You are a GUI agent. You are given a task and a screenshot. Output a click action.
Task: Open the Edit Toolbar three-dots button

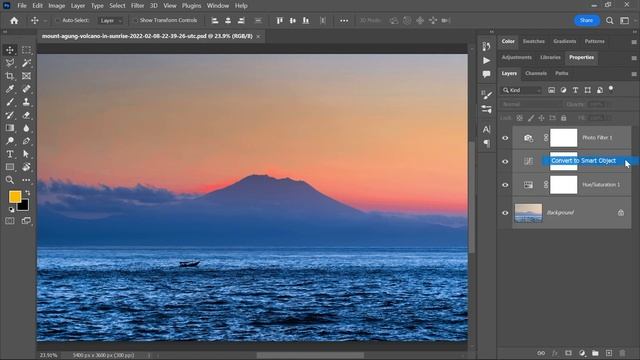26,180
